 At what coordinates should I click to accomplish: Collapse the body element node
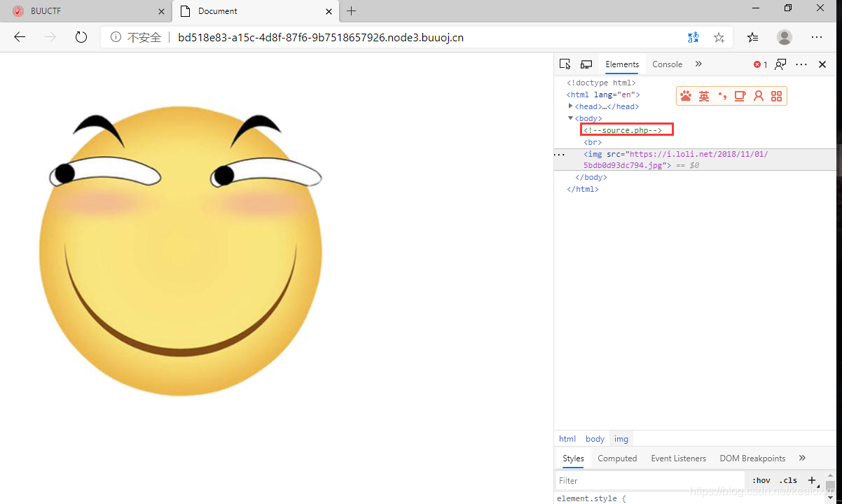pos(570,118)
